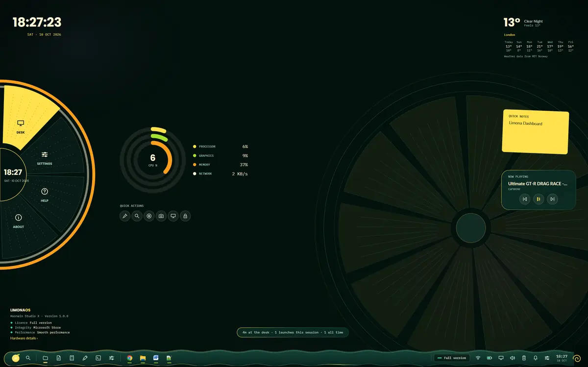The height and width of the screenshot is (367, 588).
Task: Open the lemon start button in the dock
Action: 16,358
